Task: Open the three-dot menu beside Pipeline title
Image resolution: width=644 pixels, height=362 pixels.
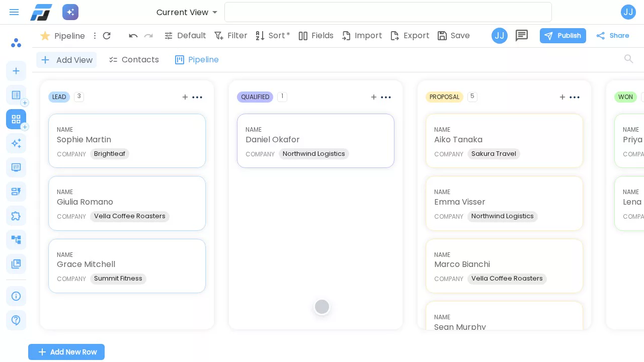Action: point(95,36)
